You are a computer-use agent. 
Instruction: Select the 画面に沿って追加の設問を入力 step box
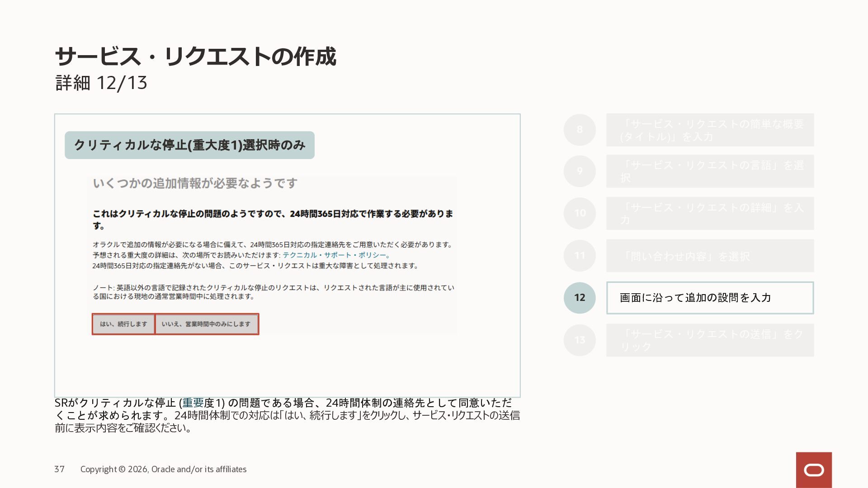(710, 298)
